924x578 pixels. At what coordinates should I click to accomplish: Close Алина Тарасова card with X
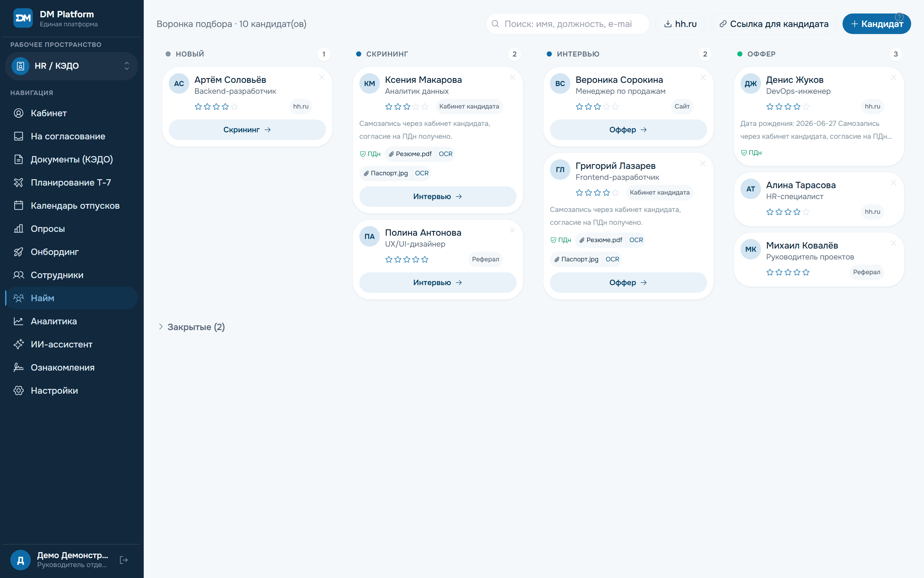[x=894, y=183]
